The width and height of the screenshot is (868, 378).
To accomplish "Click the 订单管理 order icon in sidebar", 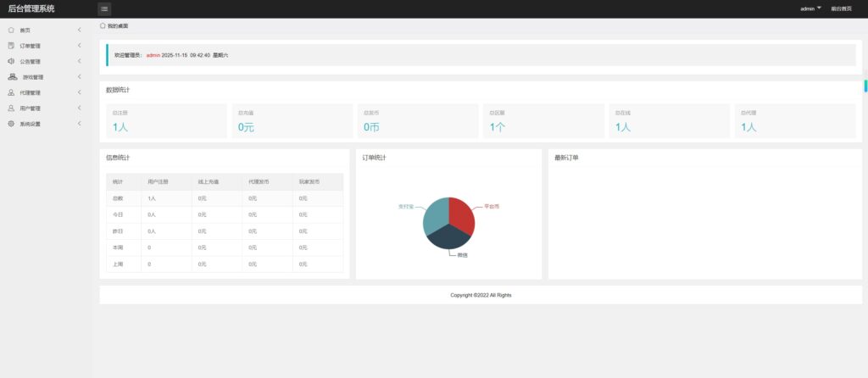I will [x=11, y=46].
